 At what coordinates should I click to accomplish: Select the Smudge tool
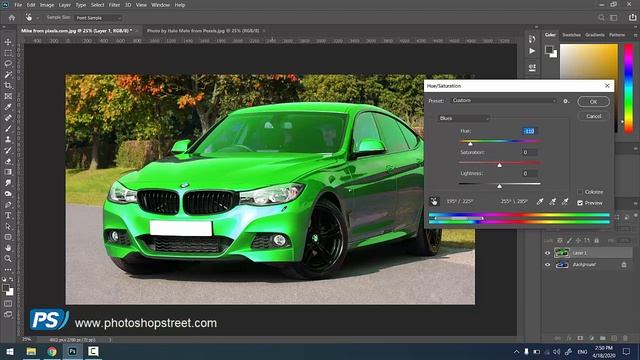(8, 183)
